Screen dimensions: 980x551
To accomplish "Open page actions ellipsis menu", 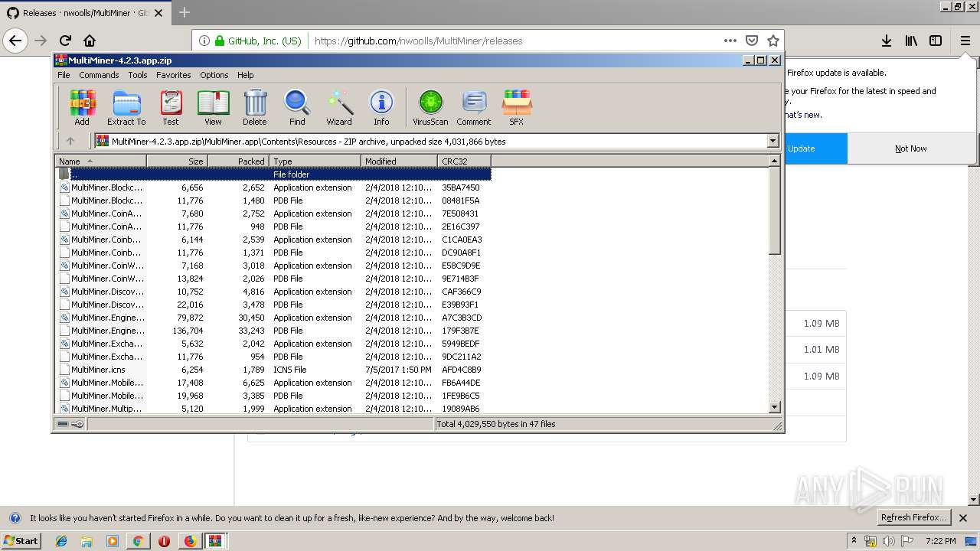I will coord(730,41).
